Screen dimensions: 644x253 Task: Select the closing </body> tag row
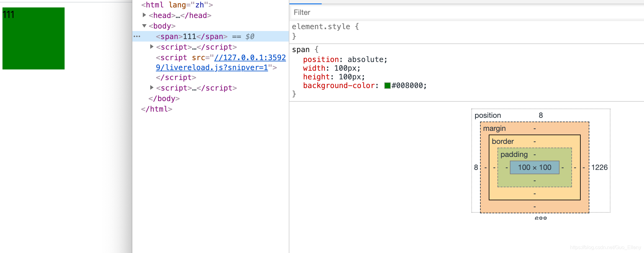(x=164, y=98)
